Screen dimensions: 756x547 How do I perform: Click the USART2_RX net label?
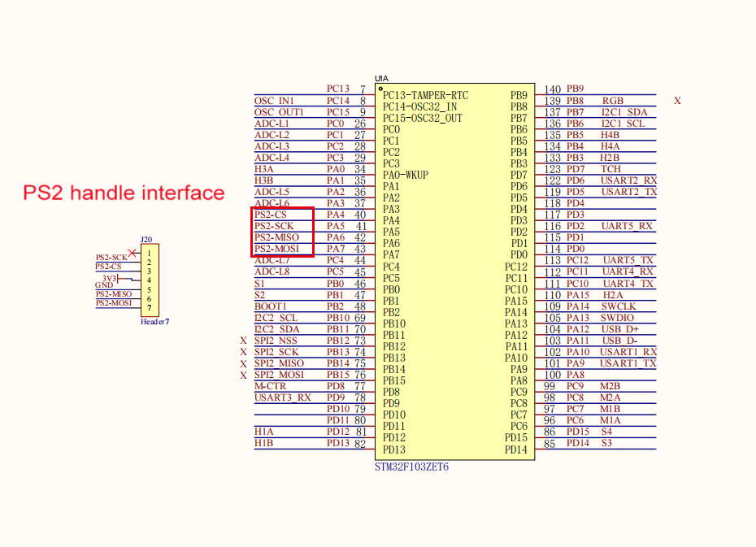(x=628, y=180)
